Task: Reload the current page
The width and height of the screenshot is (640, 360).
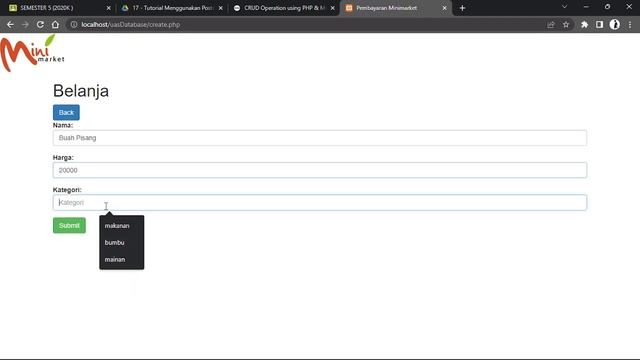Action: (x=40, y=24)
